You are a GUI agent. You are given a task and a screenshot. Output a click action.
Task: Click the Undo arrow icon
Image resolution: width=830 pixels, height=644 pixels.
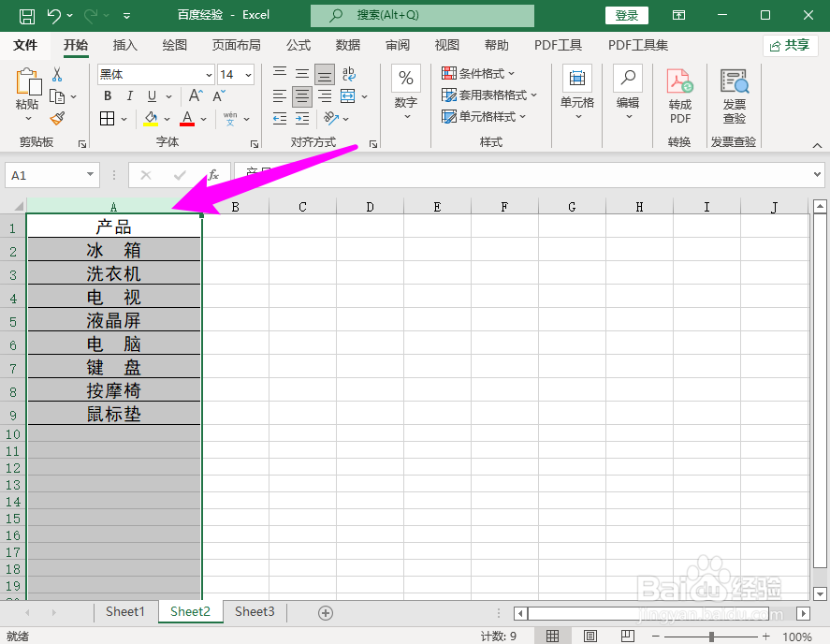[54, 15]
